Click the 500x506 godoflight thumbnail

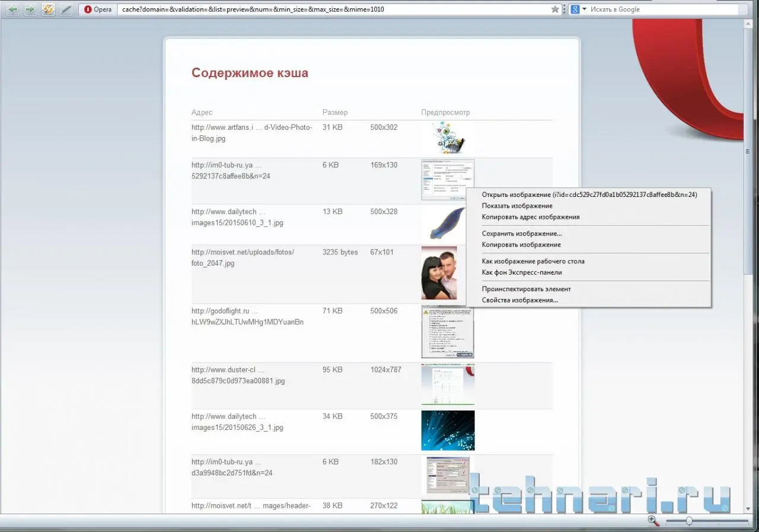click(448, 332)
